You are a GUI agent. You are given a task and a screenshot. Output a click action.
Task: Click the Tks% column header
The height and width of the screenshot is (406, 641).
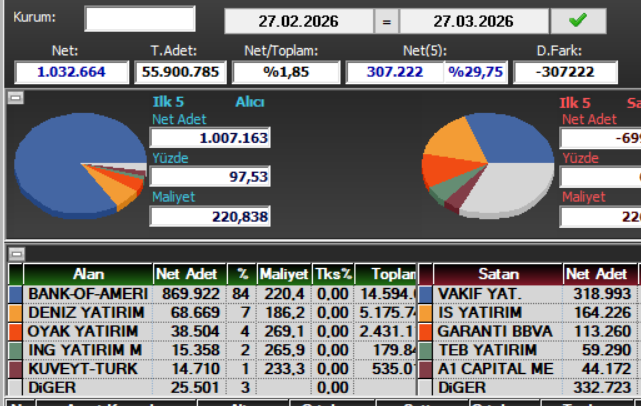point(333,274)
